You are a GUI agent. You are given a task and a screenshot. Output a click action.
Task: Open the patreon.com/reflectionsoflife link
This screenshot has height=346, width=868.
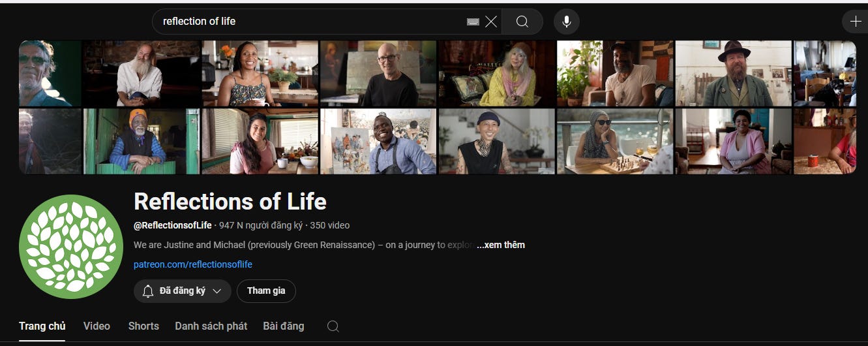point(193,264)
